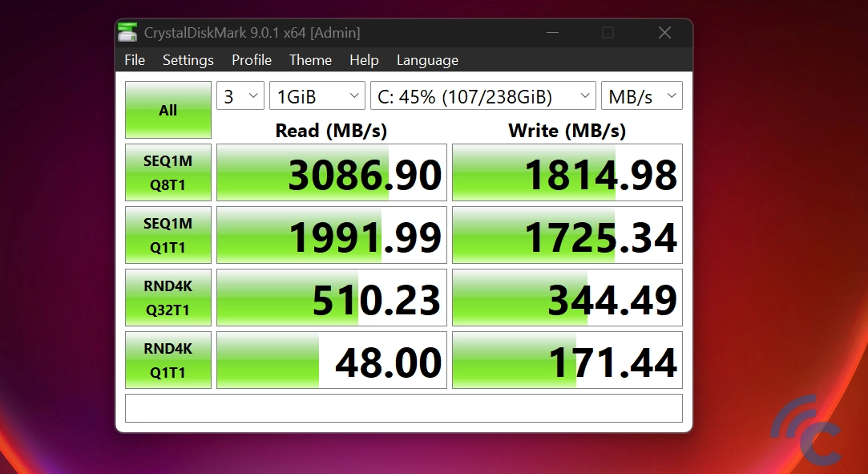Open the File menu

tap(135, 60)
